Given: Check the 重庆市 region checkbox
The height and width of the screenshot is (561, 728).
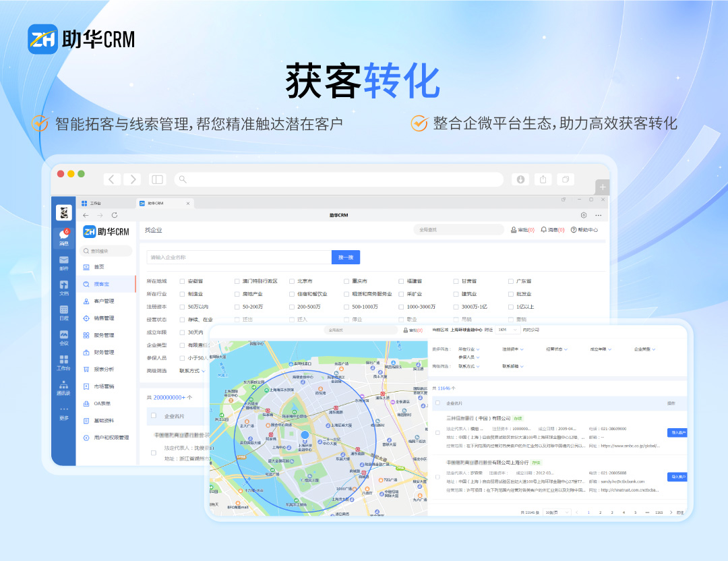Looking at the screenshot, I should click(346, 281).
